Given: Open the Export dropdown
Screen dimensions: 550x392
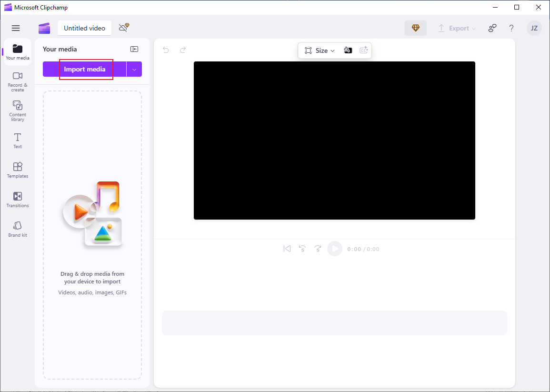Looking at the screenshot, I should tap(457, 28).
